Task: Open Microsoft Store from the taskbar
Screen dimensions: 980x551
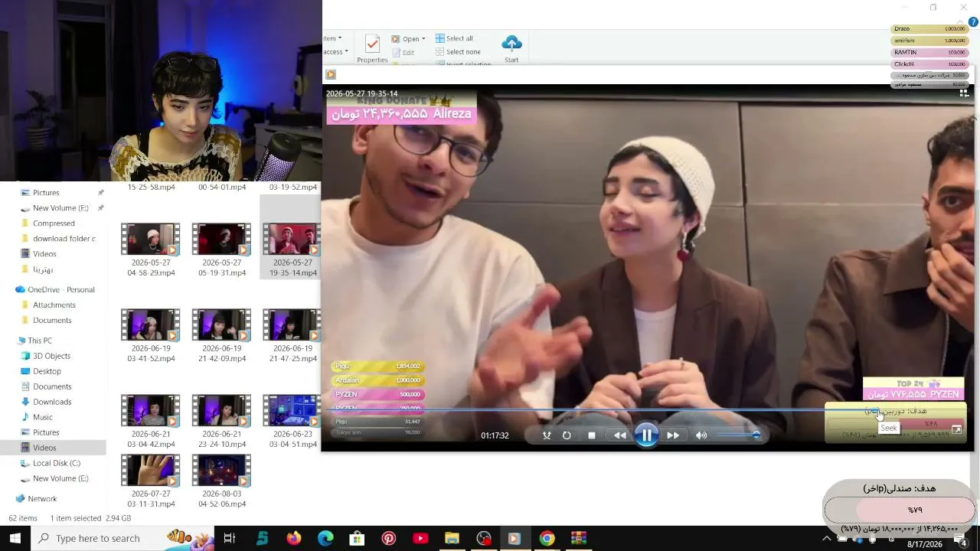Action: 357,539
